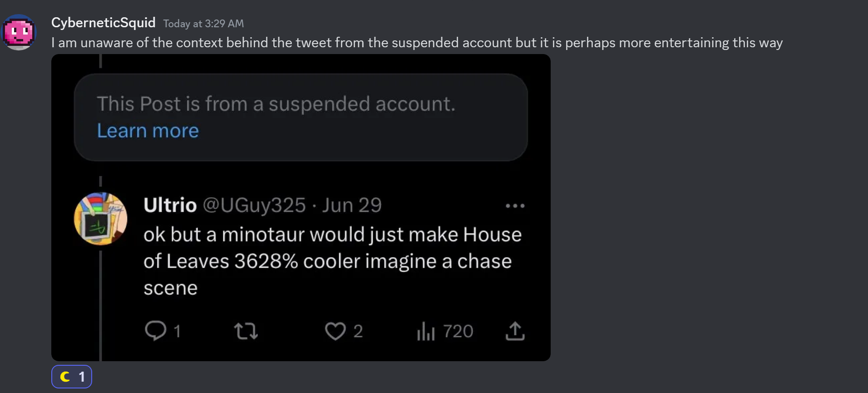This screenshot has height=393, width=868.
Task: Click the reply speech bubble icon
Action: click(x=155, y=330)
